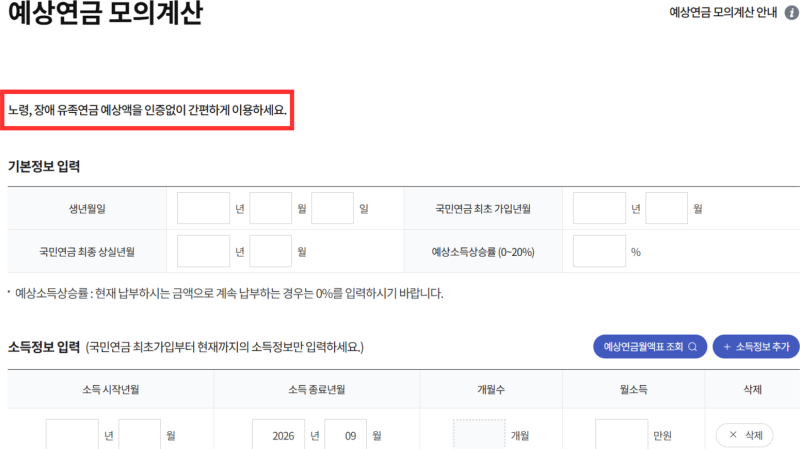This screenshot has width=800, height=449.
Task: Click the 국민연금 최종 상실년월 year field
Action: tap(203, 251)
